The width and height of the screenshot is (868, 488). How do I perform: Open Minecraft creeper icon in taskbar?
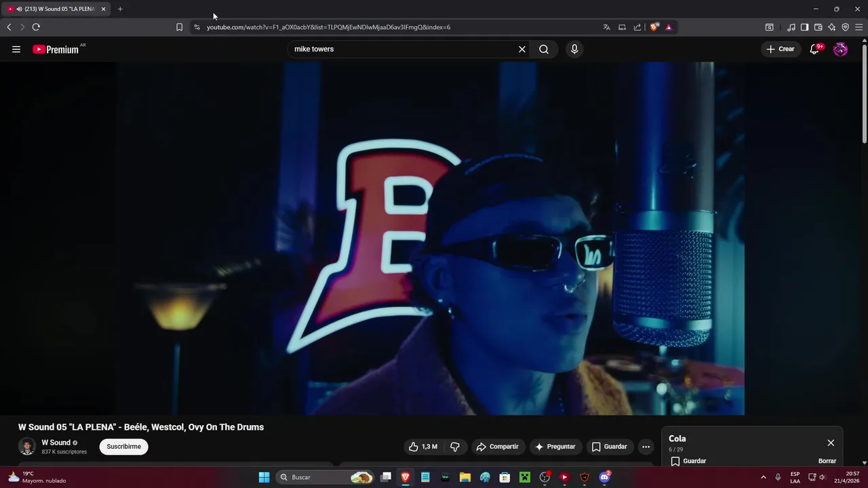pyautogui.click(x=524, y=477)
